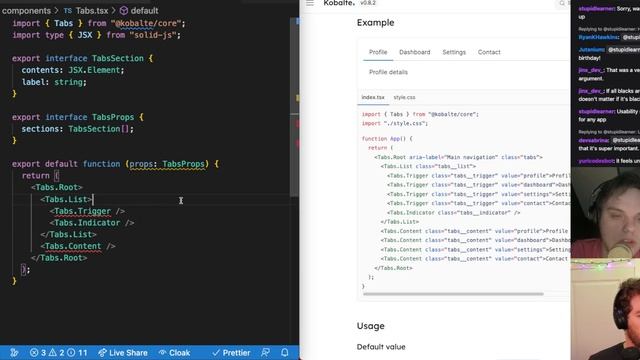
Task: Click the horizontal scrollbar under code sample
Action: point(453,294)
